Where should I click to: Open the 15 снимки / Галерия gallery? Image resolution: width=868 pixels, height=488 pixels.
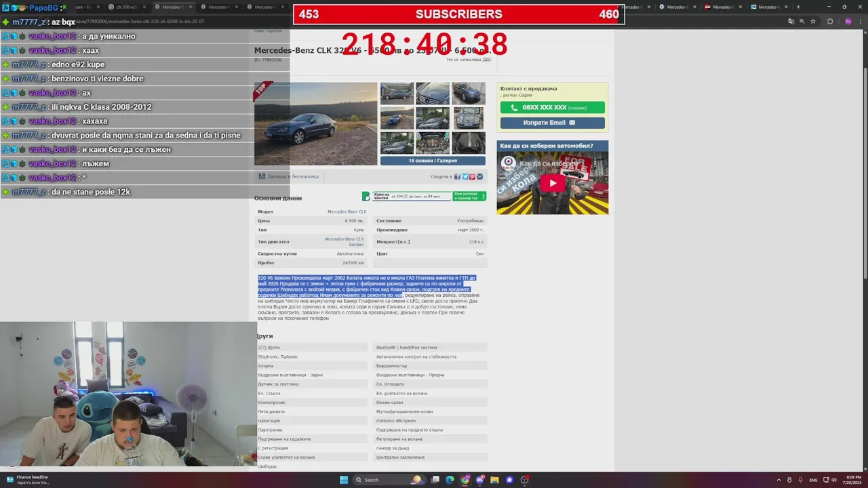(433, 161)
